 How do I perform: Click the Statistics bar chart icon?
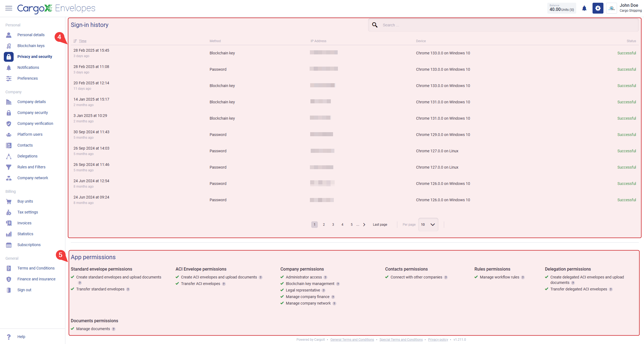pyautogui.click(x=9, y=234)
